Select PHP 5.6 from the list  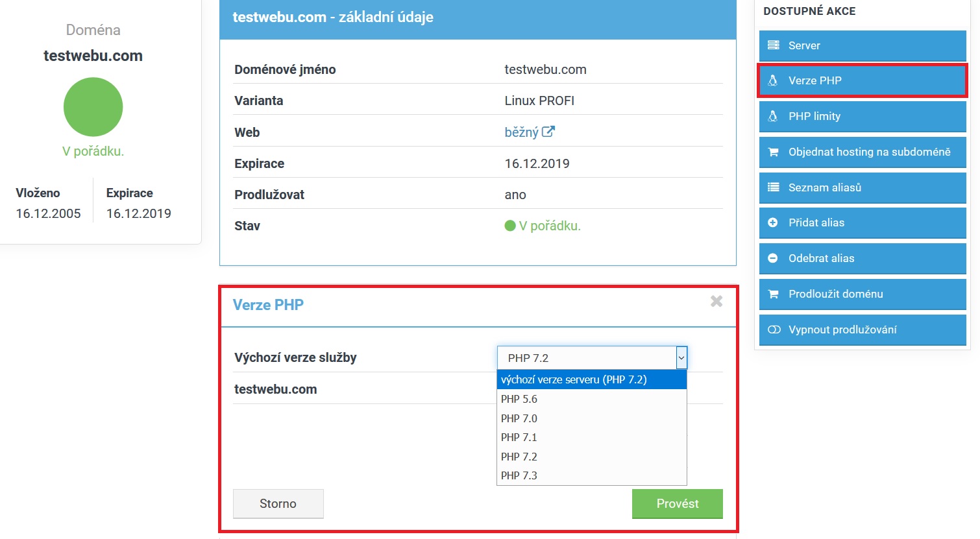pyautogui.click(x=519, y=400)
